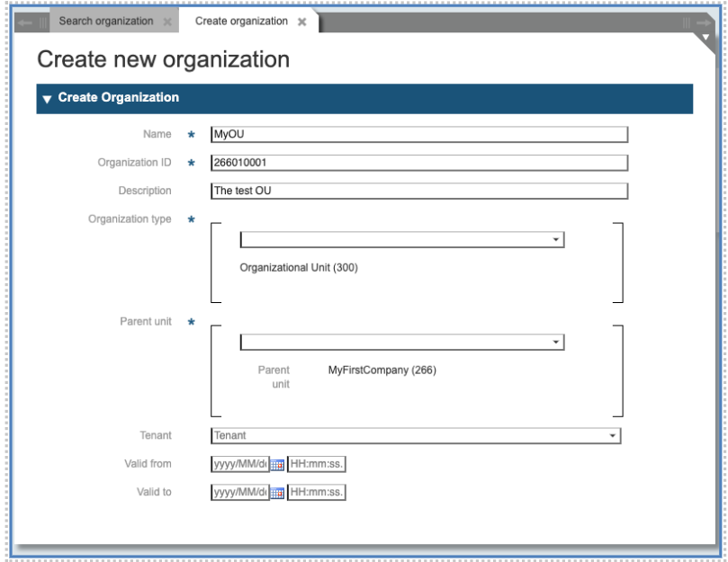
Task: Click the Description text field
Action: pos(418,191)
